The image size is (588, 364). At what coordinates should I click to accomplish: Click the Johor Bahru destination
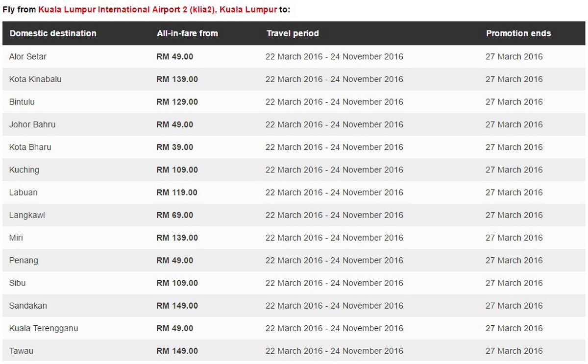coord(32,124)
